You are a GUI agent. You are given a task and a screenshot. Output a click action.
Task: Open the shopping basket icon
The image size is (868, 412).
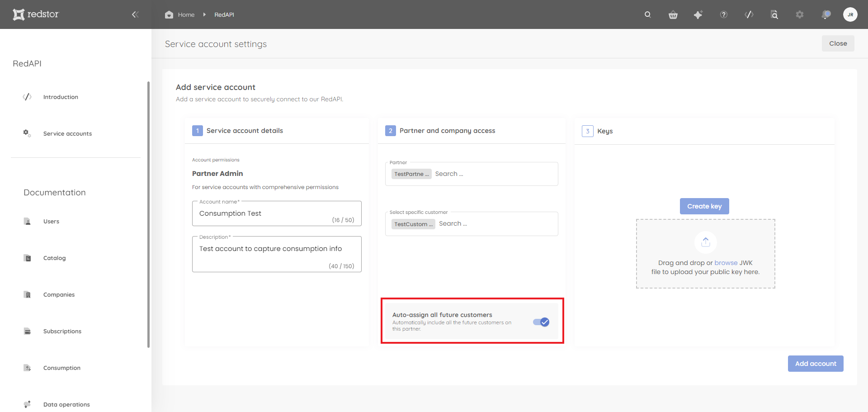673,14
